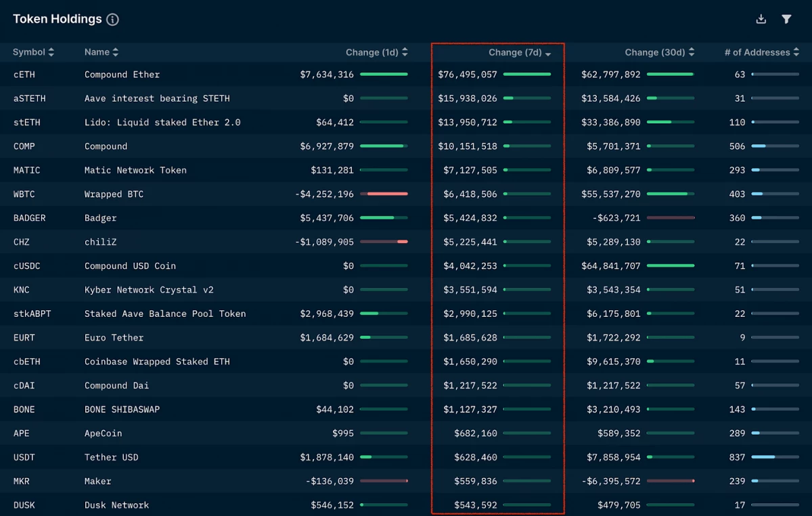Select the APE symbol cell
Viewport: 812px width, 516px height.
pyautogui.click(x=22, y=433)
